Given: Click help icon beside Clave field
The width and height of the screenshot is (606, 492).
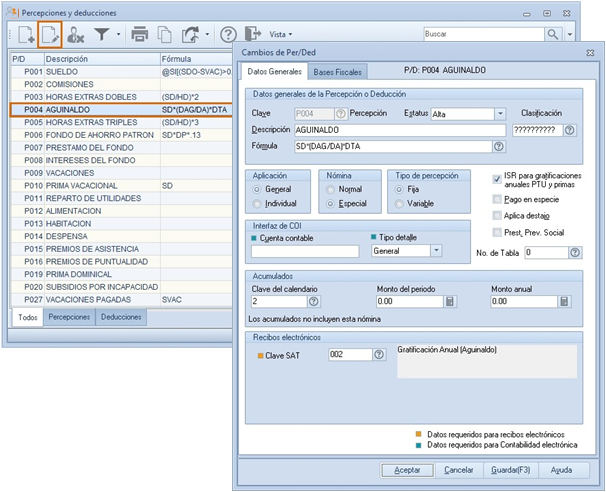Looking at the screenshot, I should coord(340,114).
